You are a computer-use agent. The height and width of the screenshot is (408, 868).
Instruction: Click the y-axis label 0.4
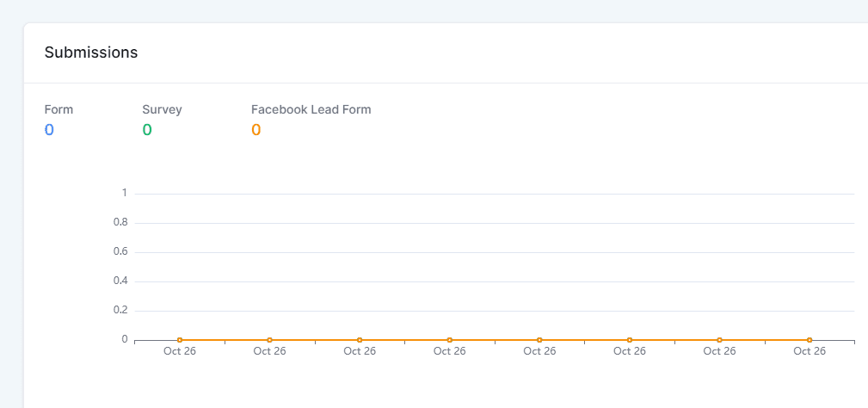(x=120, y=281)
